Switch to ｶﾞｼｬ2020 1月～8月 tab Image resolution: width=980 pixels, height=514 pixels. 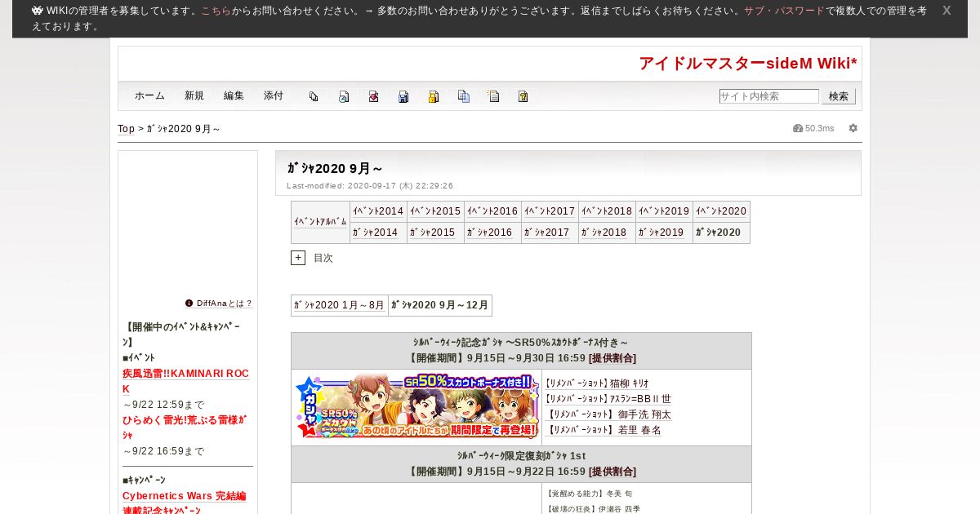coord(339,305)
